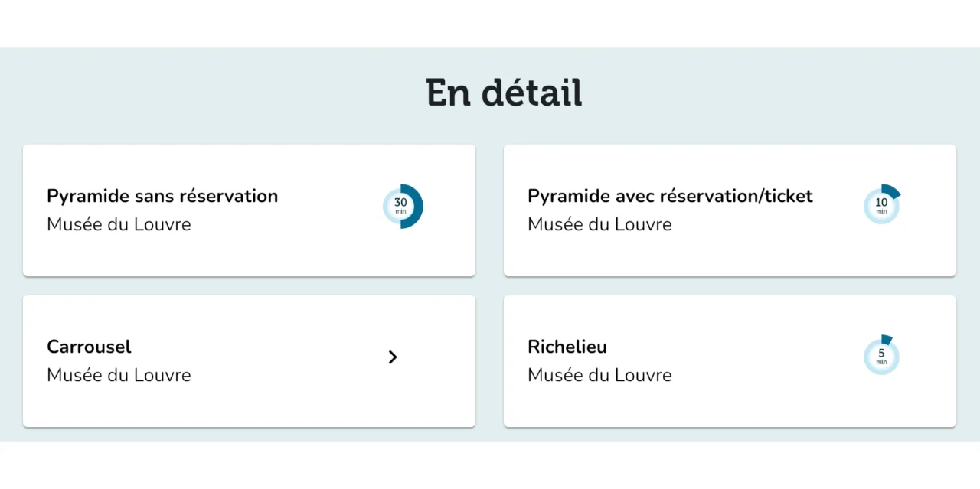Image resolution: width=980 pixels, height=489 pixels.
Task: Click the number 5 inside the Richelieu gauge
Action: point(881,354)
